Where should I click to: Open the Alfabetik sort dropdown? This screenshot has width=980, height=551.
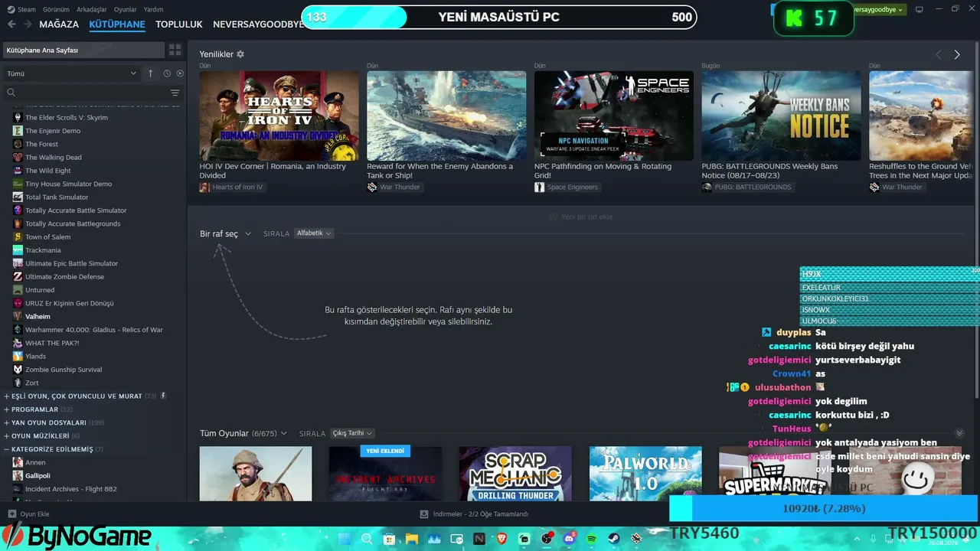[314, 233]
